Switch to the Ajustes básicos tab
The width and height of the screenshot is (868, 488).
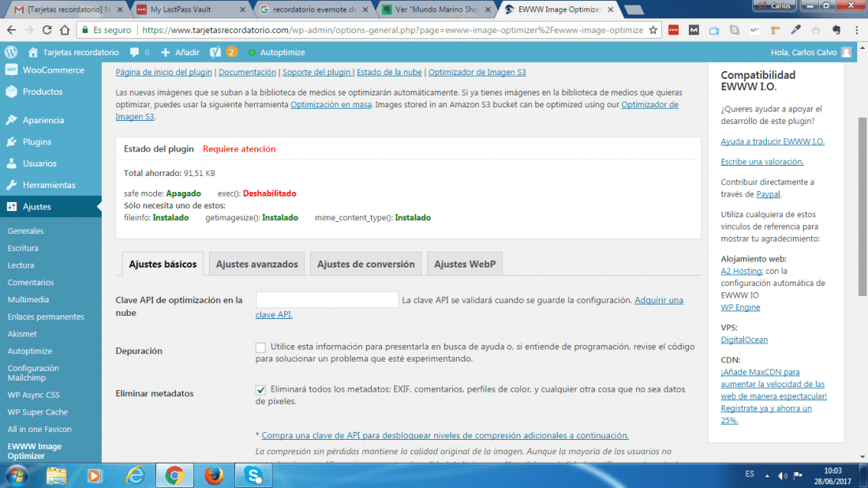click(163, 265)
